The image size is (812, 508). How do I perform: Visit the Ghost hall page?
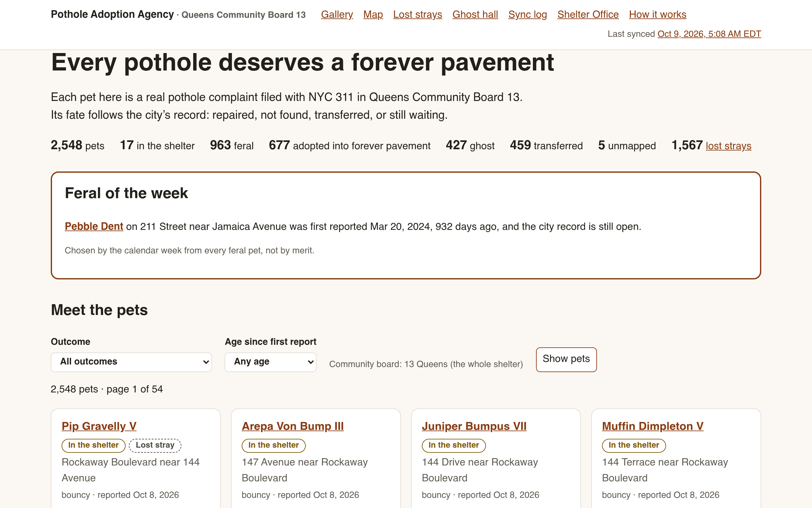click(475, 15)
